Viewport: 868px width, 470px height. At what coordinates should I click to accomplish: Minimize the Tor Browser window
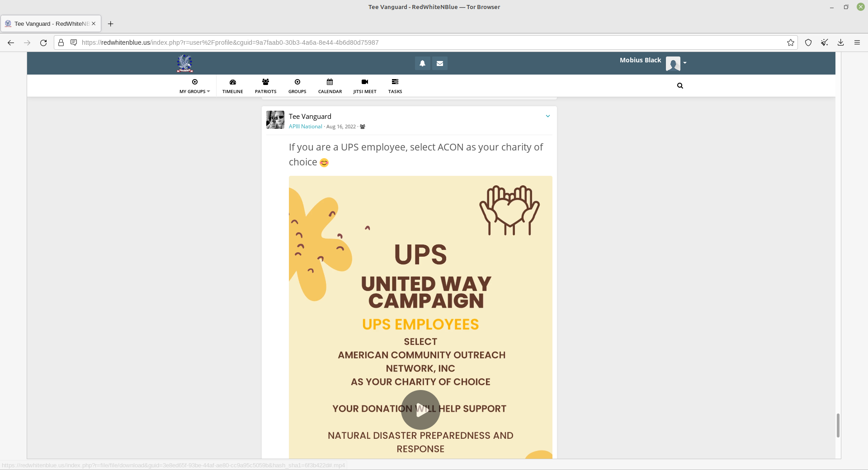[832, 7]
